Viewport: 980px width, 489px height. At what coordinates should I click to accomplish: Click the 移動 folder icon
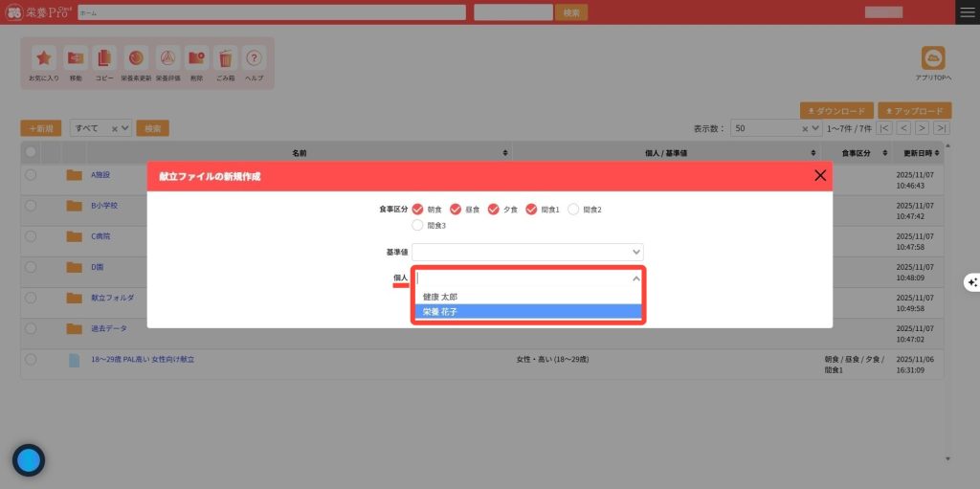(76, 57)
